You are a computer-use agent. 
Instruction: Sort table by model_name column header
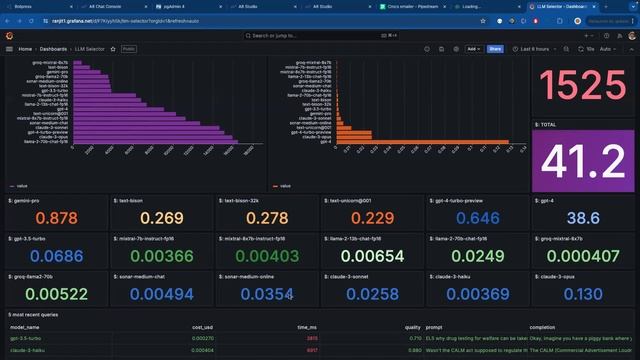click(x=24, y=327)
